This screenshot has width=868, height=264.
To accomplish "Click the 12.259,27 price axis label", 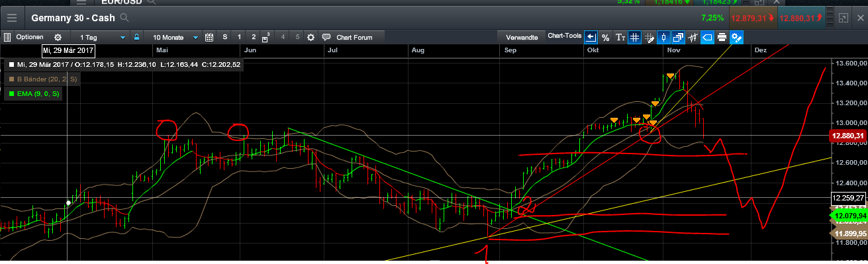I will click(847, 197).
